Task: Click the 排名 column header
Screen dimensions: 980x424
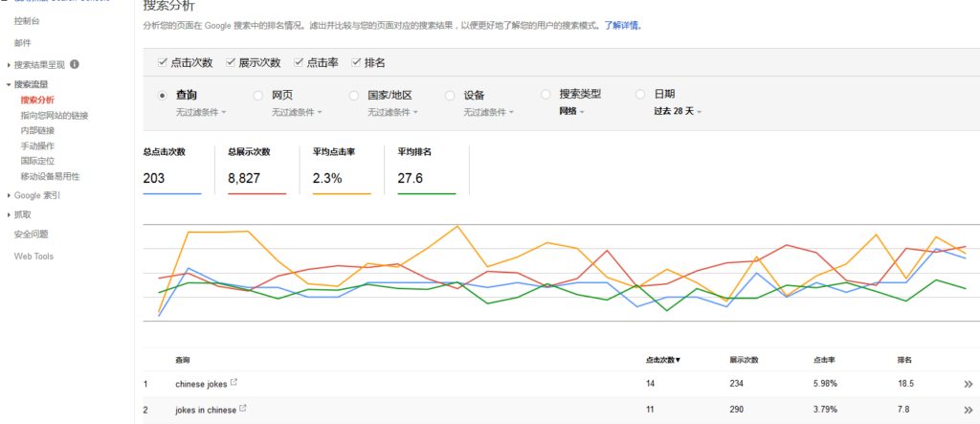Action: pyautogui.click(x=904, y=360)
